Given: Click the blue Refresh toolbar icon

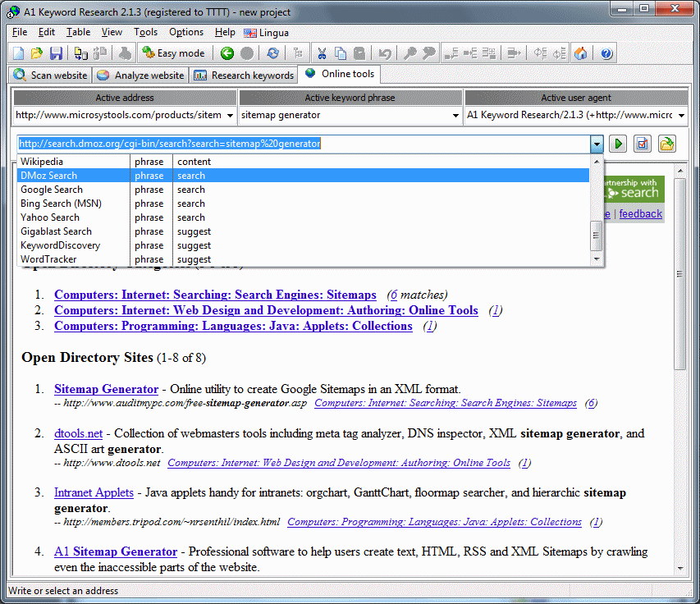Looking at the screenshot, I should click(273, 53).
